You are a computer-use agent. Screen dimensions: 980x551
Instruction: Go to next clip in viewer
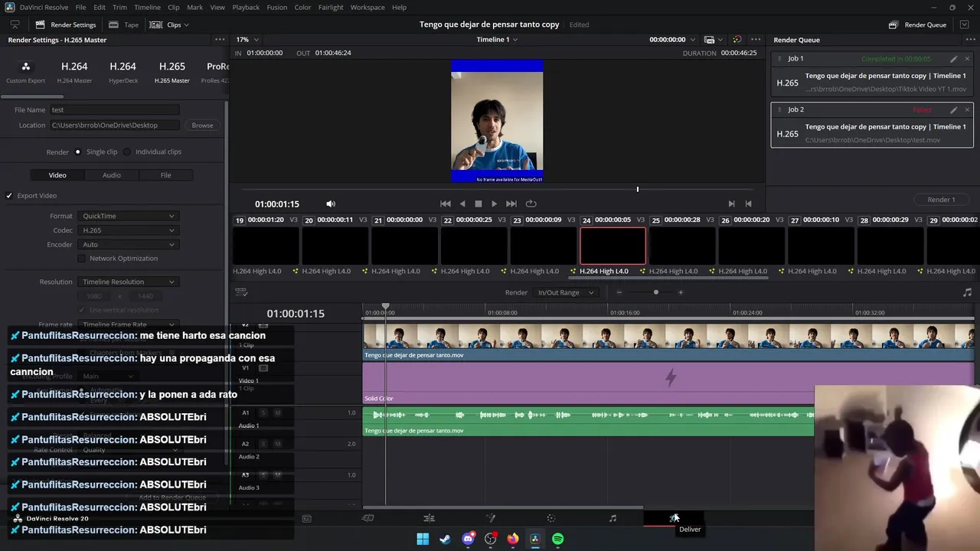(x=731, y=204)
